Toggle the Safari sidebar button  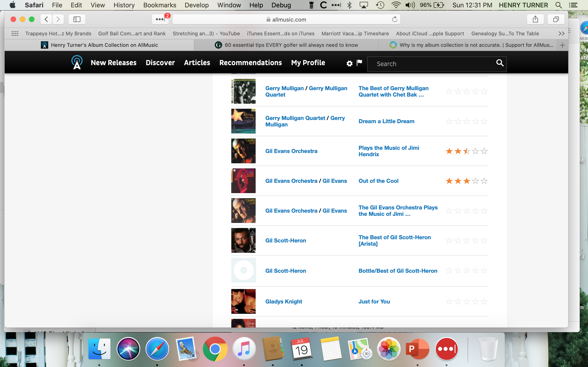[77, 19]
